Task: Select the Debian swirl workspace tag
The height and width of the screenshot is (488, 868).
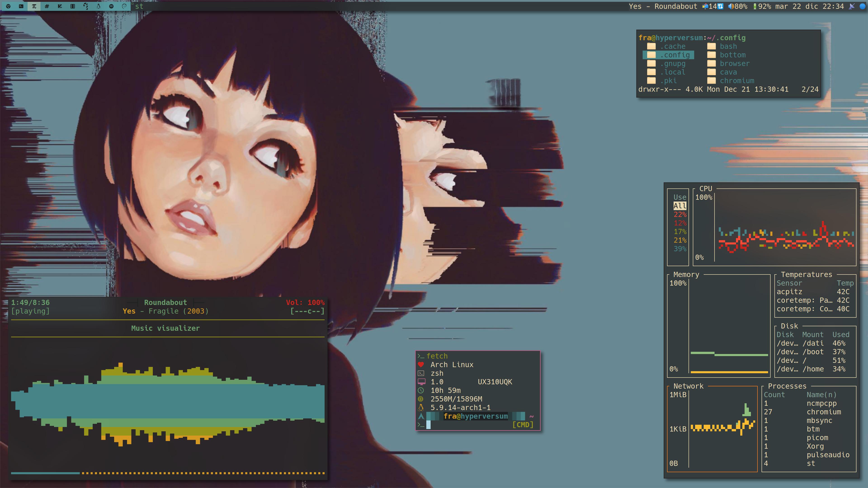Action: 124,6
